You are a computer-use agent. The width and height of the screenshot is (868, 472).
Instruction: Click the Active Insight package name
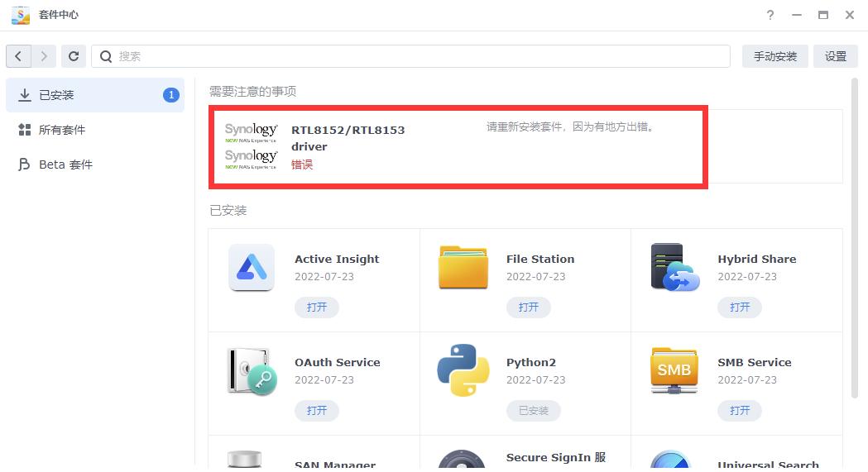point(337,260)
